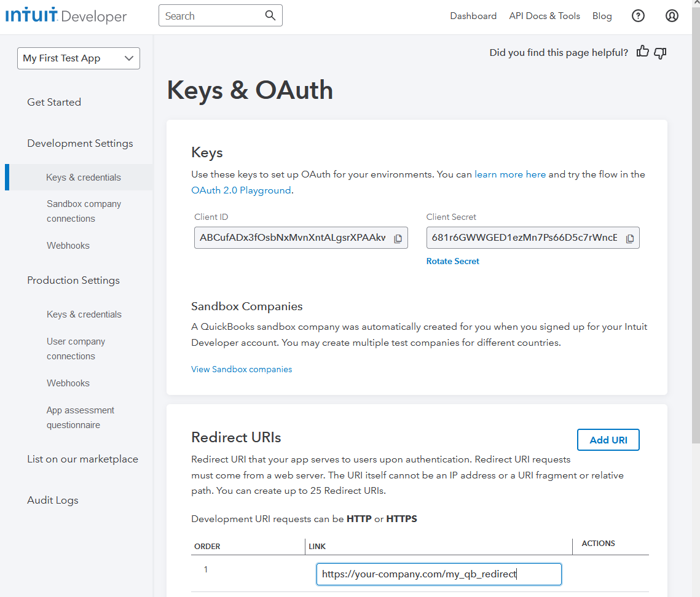Viewport: 700px width, 597px height.
Task: Open Dashboard in top navigation
Action: point(473,16)
